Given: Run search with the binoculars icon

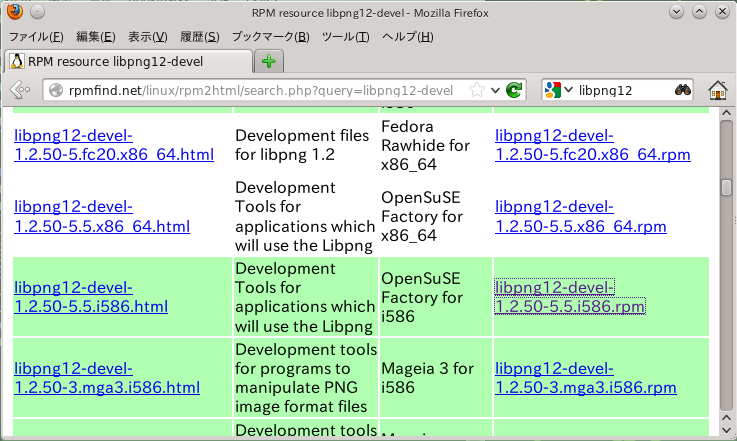Looking at the screenshot, I should [682, 90].
